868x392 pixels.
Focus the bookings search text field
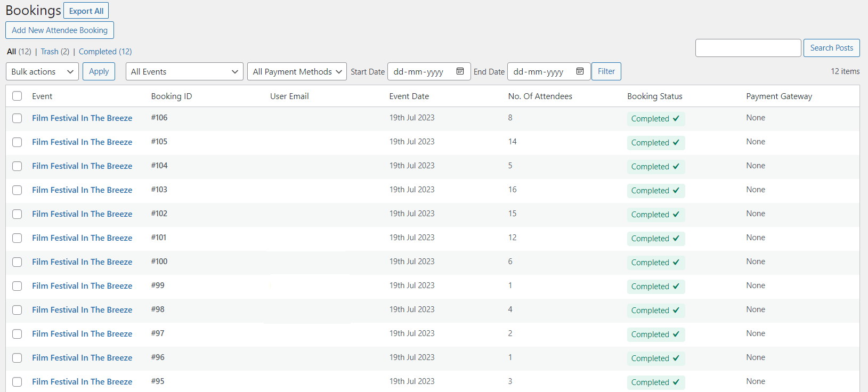[x=748, y=48]
